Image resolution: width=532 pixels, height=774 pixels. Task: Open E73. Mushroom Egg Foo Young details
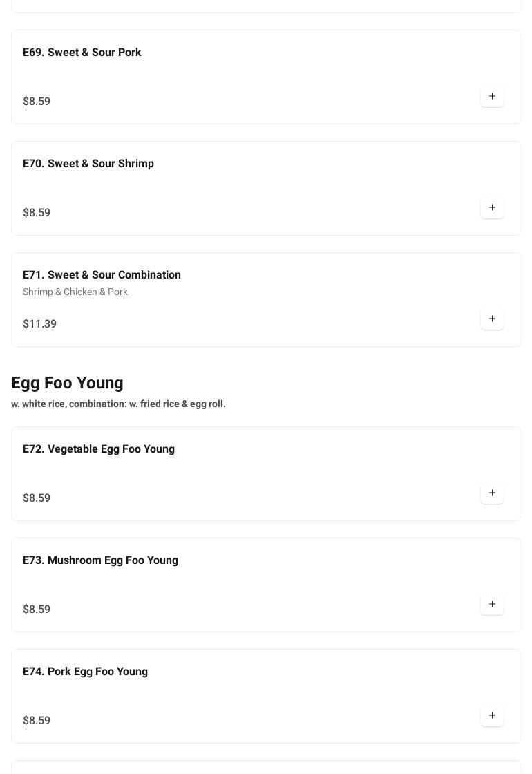click(x=100, y=560)
